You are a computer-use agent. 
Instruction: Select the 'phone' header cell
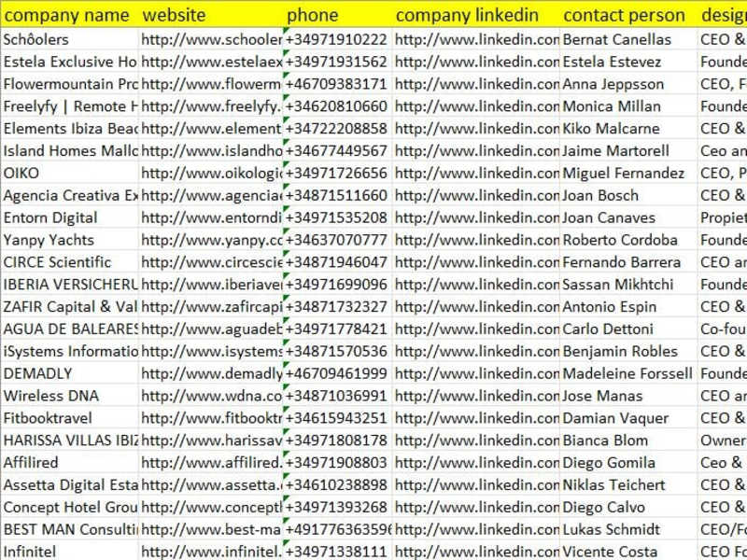pos(338,15)
